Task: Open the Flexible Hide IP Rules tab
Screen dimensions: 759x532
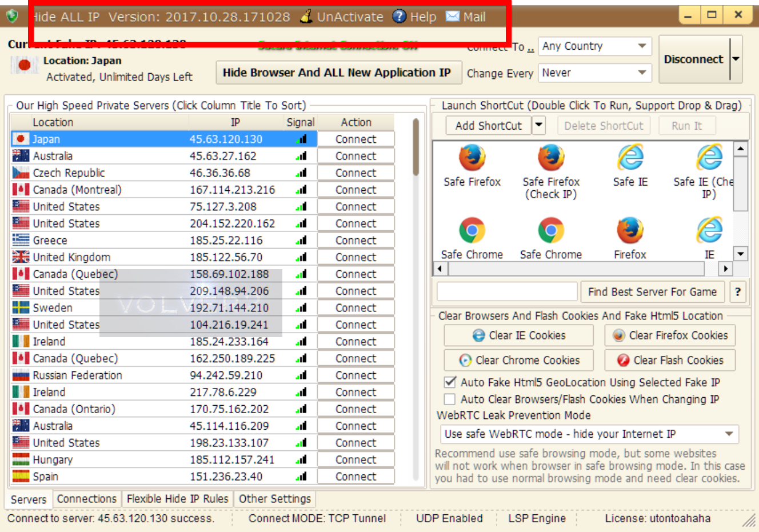Action: pos(178,499)
